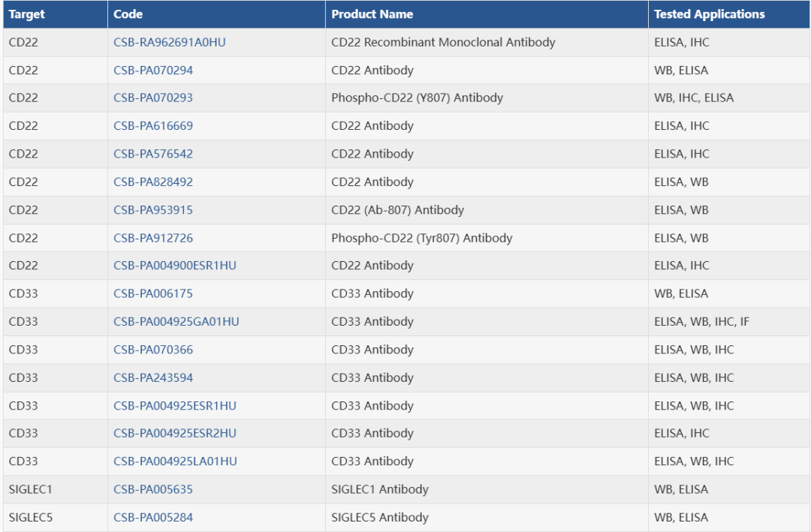The height and width of the screenshot is (532, 811).
Task: Select the CSB-PA828492 code link
Action: pyautogui.click(x=153, y=182)
